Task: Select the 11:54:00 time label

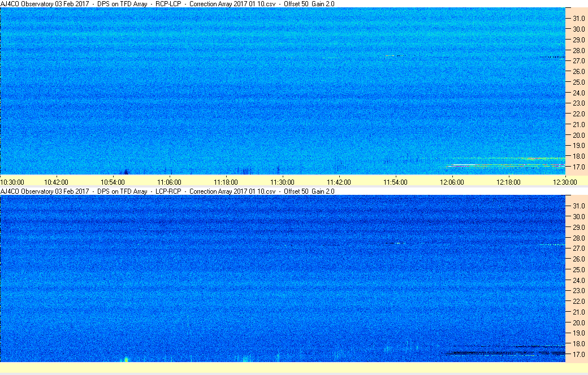Action: 395,182
